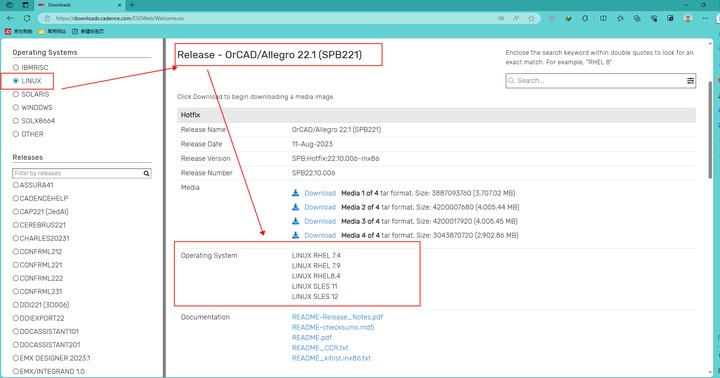This screenshot has height=378, width=720.
Task: Open browser settings and more menu
Action: 705,18
